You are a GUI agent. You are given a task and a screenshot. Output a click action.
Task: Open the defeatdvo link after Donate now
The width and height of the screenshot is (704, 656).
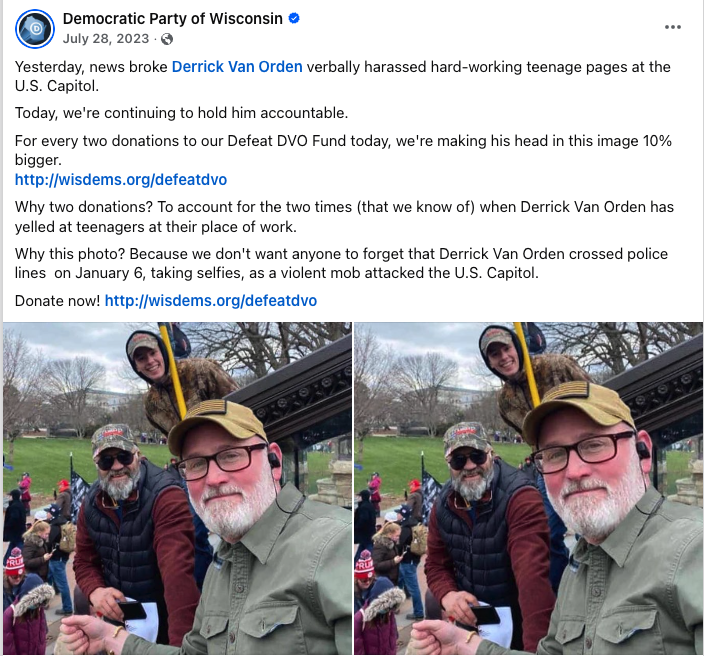(x=211, y=300)
